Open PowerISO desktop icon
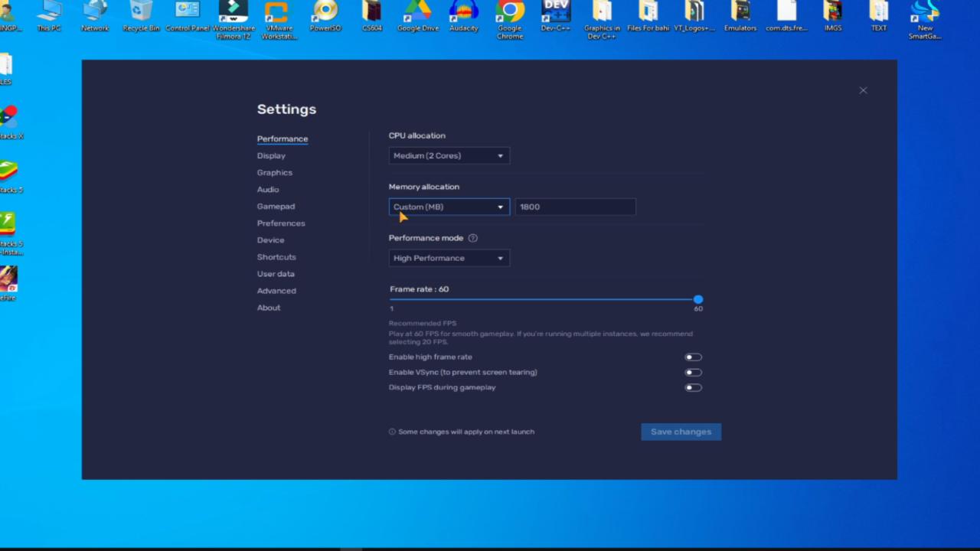 (x=325, y=15)
